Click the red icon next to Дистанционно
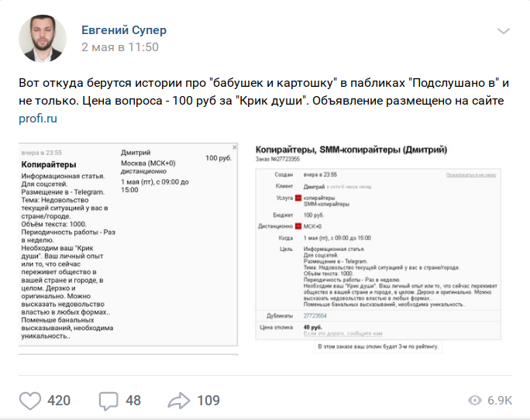The height and width of the screenshot is (420, 530). (298, 225)
